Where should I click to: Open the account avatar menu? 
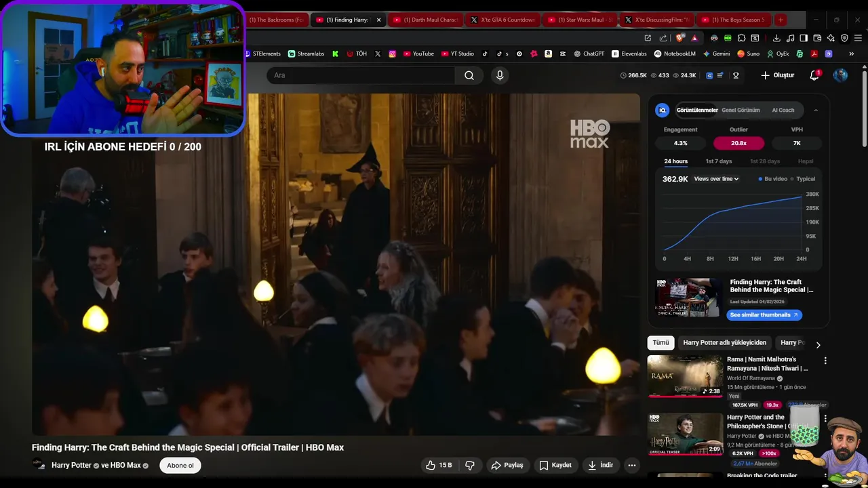click(840, 75)
